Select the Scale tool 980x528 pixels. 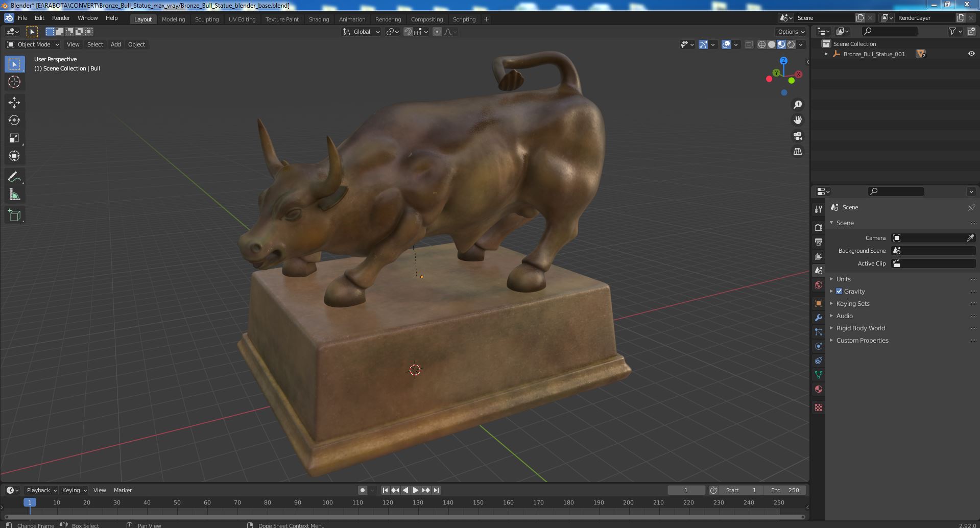click(14, 138)
